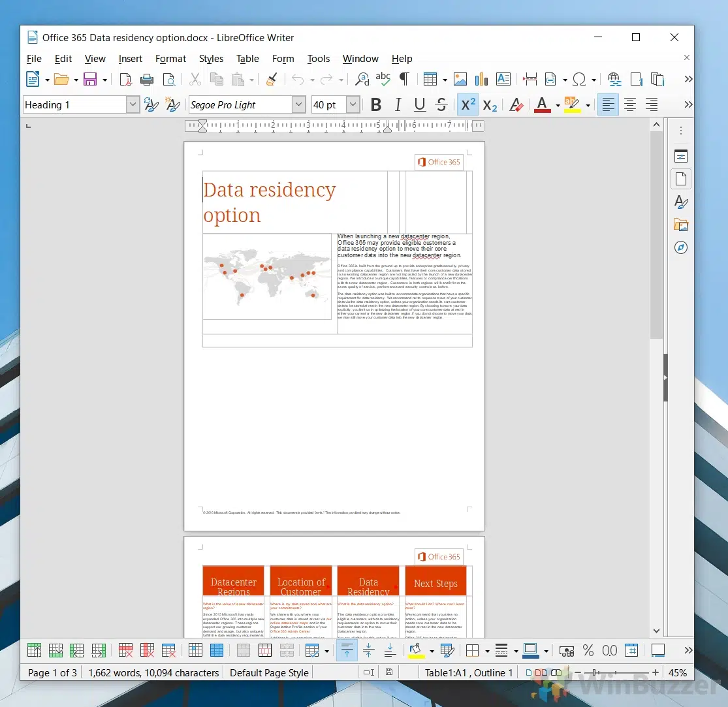Open the table Borders dropdown arrow
Viewport: 728px width, 707px height.
[487, 651]
